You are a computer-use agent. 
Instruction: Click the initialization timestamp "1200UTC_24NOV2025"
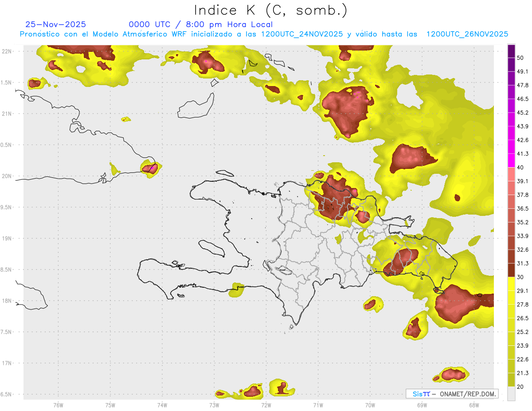[302, 34]
